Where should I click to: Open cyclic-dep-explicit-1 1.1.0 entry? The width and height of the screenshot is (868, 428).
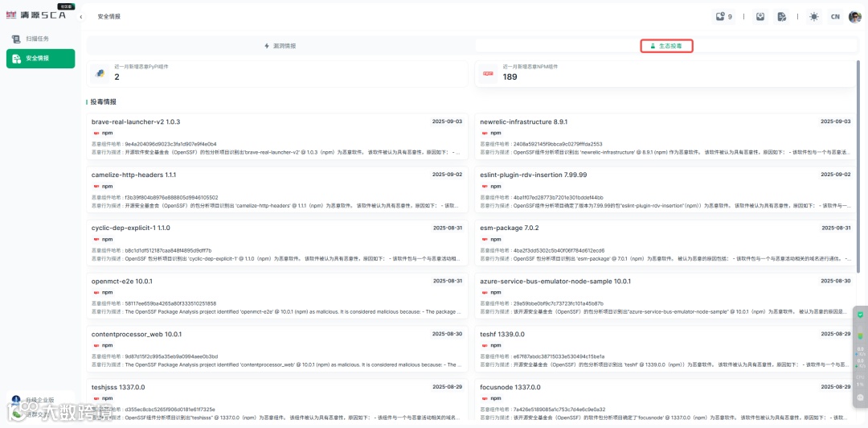(276, 243)
